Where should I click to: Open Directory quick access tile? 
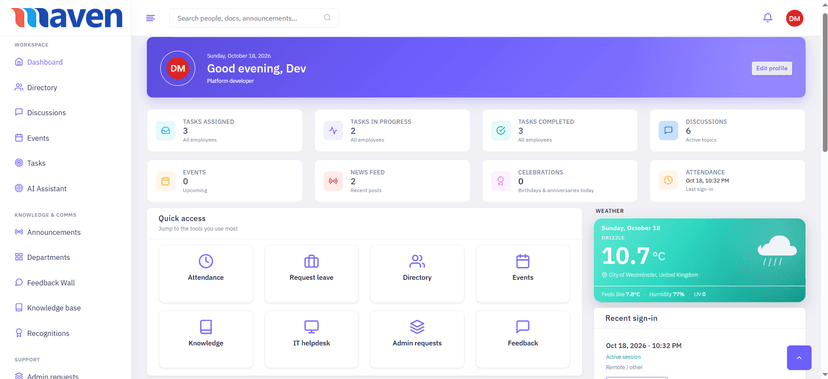417,273
